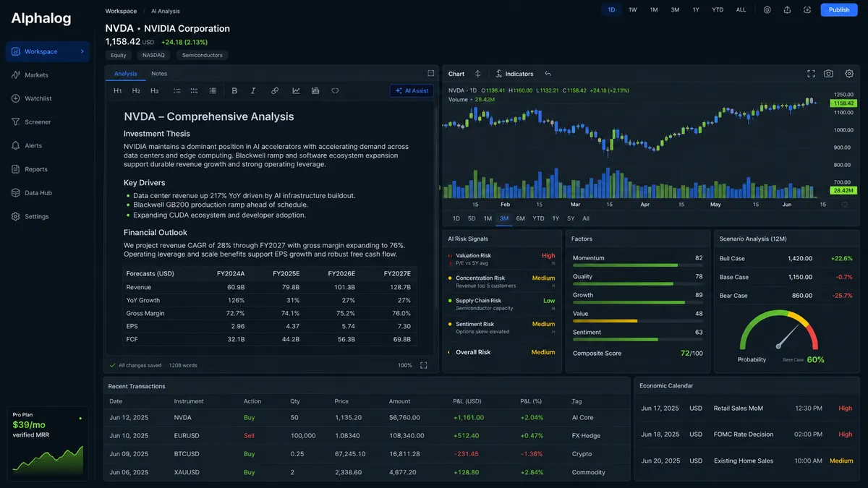Click the FY2026E column header
This screenshot has height=488, width=868.
341,274
